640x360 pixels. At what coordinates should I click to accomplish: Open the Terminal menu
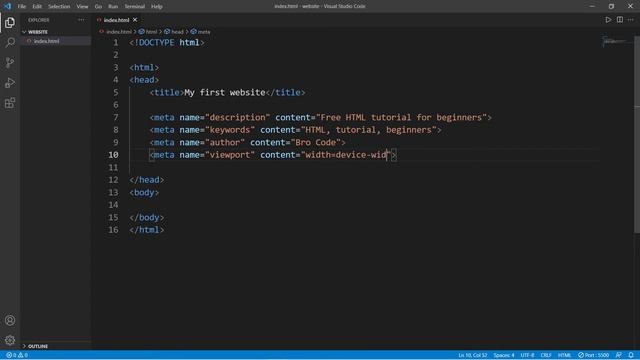point(135,7)
